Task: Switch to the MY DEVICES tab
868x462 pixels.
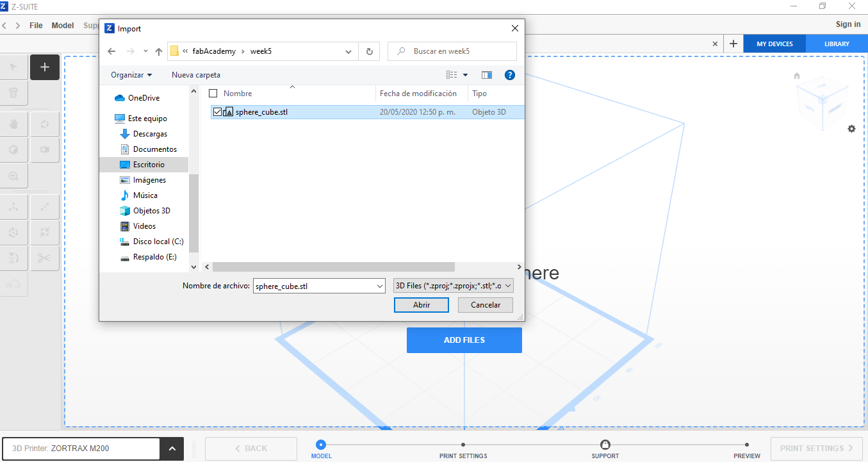Action: [774, 44]
